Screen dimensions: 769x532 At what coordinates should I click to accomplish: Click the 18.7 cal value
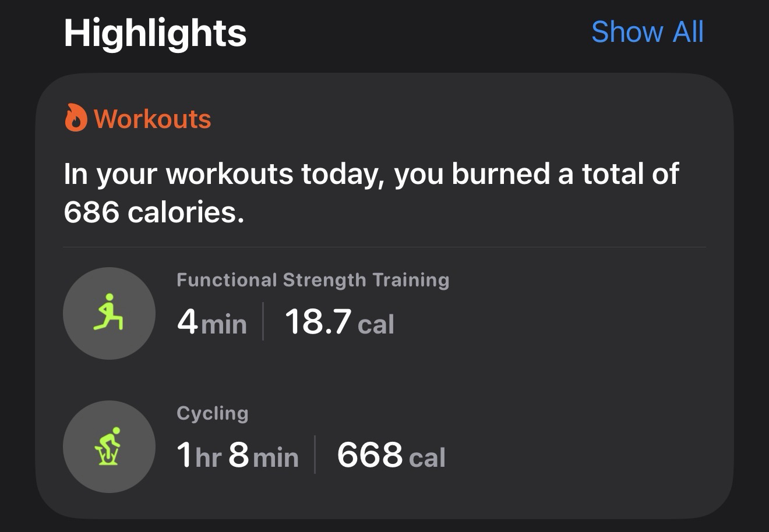coord(339,322)
